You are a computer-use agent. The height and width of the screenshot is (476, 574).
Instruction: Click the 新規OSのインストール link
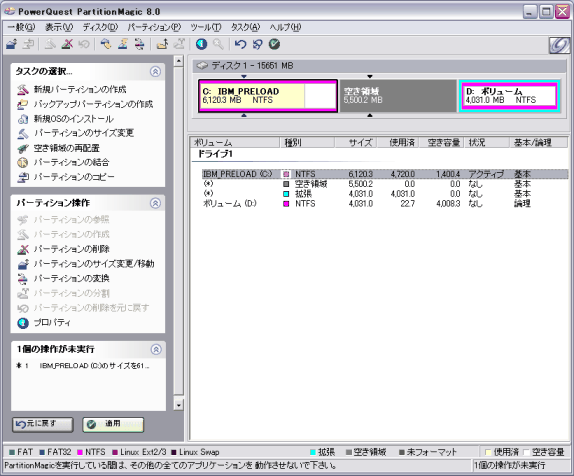[74, 119]
